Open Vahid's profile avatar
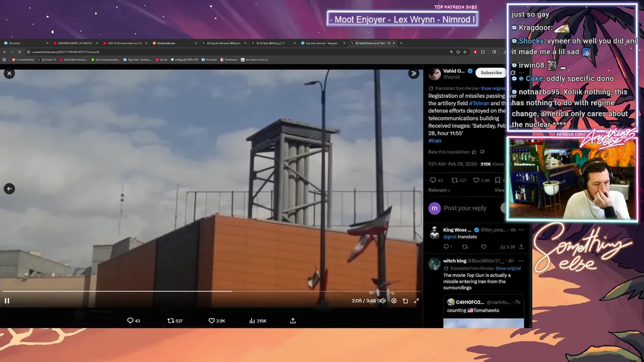This screenshot has height=362, width=644. click(435, 74)
